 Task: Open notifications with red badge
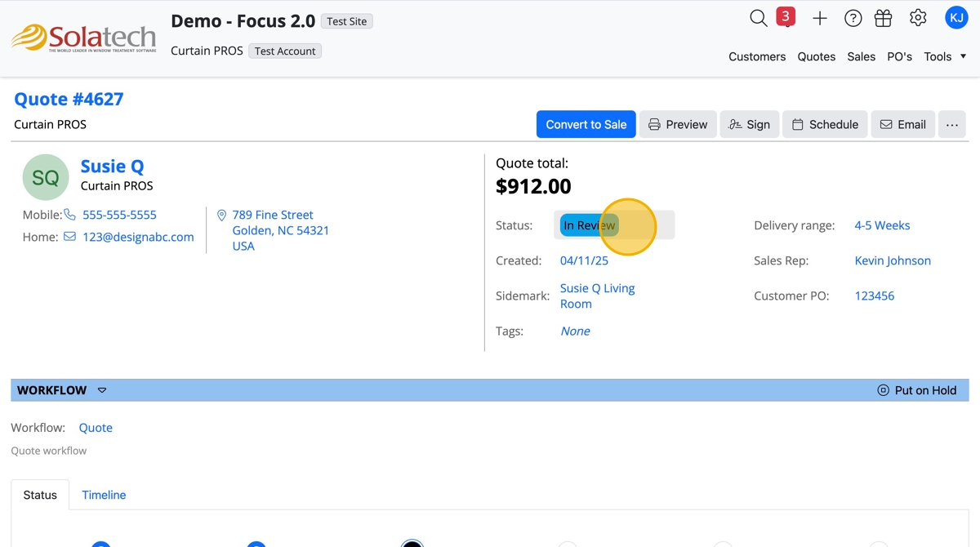tap(785, 18)
